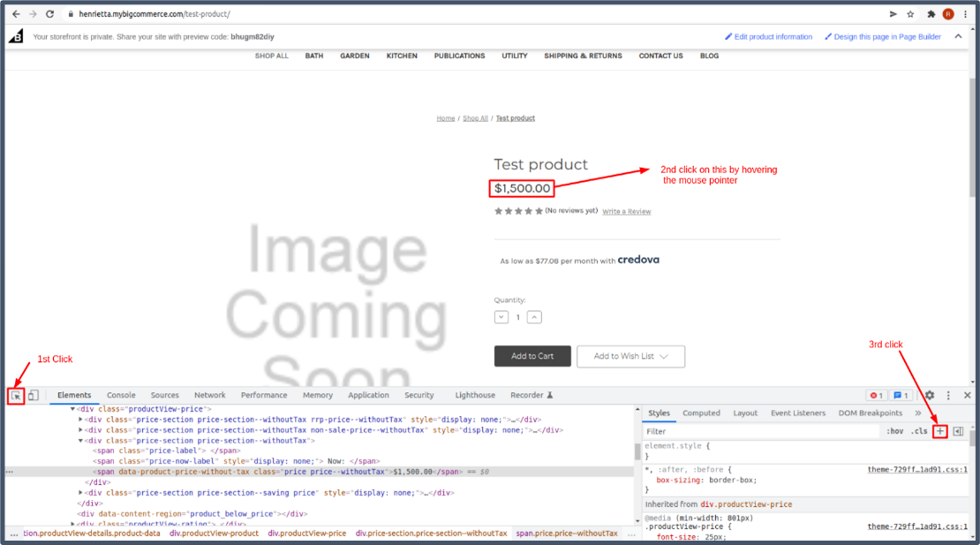Reload the page with the refresh icon
The width and height of the screenshot is (980, 545).
coord(49,14)
